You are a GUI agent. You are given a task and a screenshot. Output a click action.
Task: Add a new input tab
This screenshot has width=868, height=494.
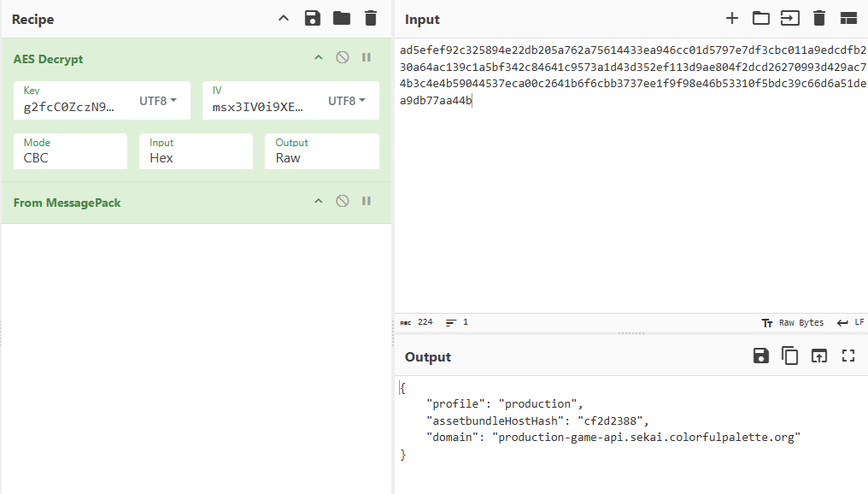pos(731,18)
